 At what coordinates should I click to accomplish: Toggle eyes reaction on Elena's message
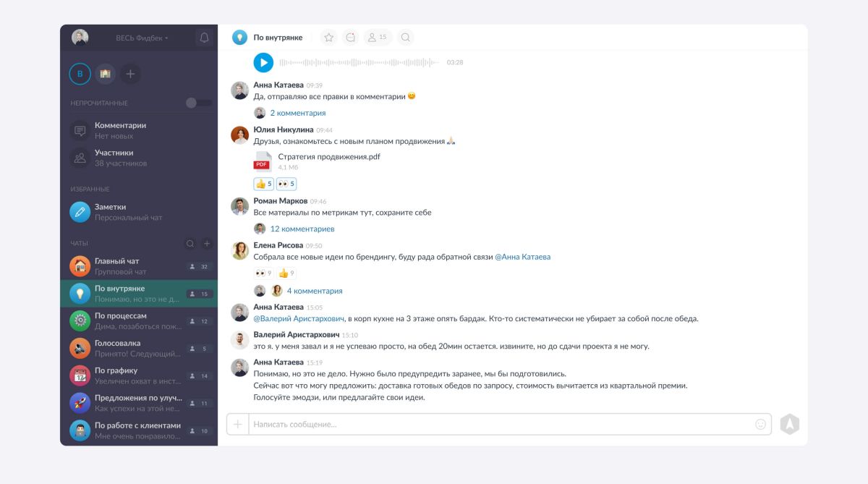263,273
